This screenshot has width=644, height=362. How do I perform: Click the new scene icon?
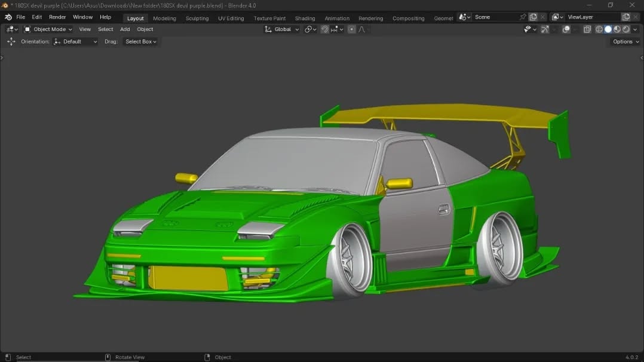[x=533, y=17]
